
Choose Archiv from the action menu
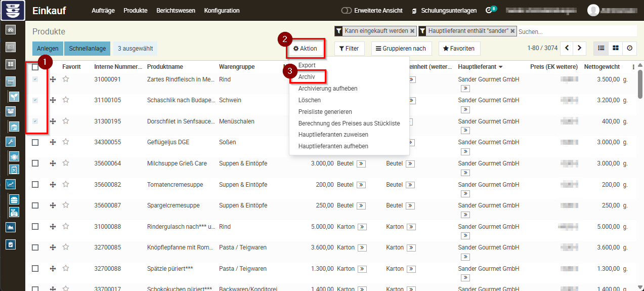click(x=307, y=77)
